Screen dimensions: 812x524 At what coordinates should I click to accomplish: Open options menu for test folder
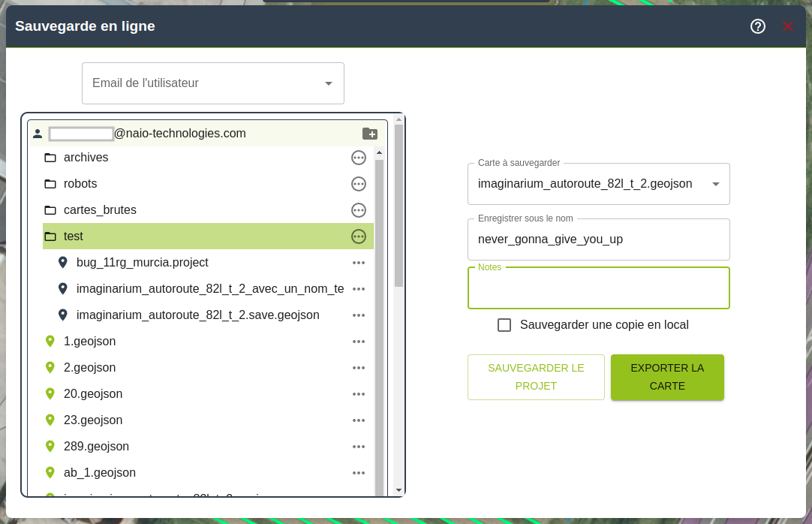(x=359, y=236)
